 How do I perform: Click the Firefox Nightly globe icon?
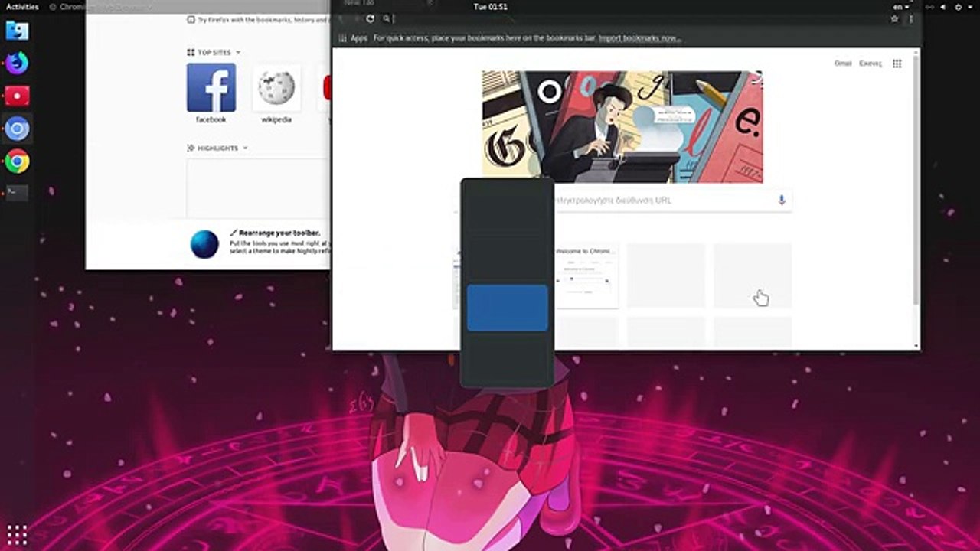pyautogui.click(x=204, y=244)
